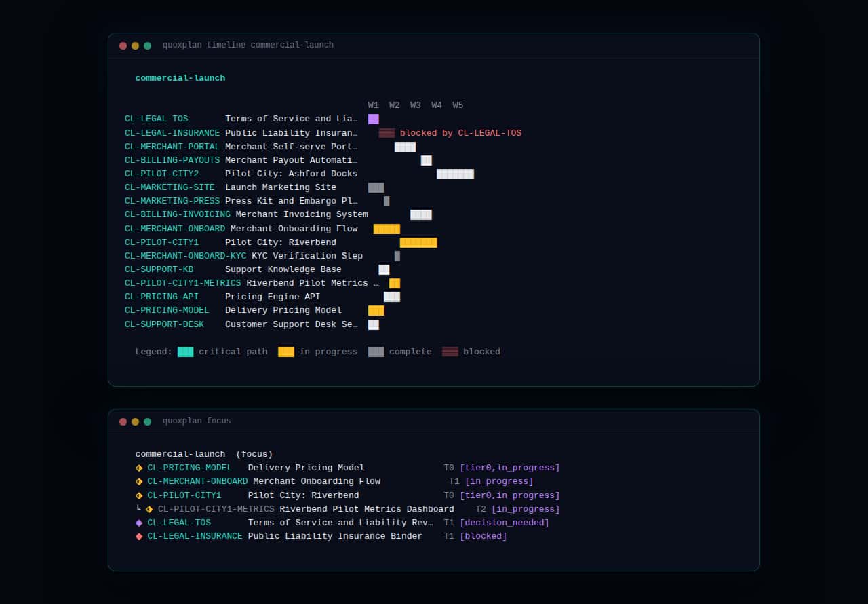This screenshot has width=868, height=604.
Task: Click the blocked red bar for CL-LEGAL-INSURANCE
Action: (387, 133)
